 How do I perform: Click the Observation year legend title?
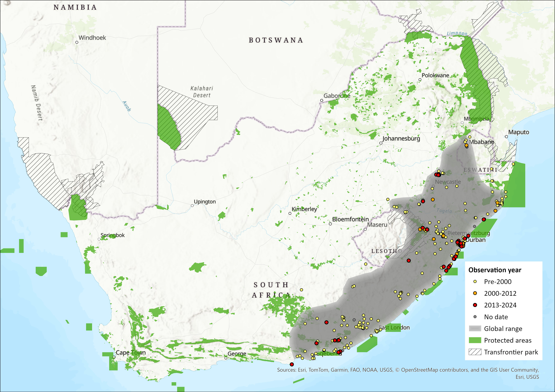(x=495, y=270)
